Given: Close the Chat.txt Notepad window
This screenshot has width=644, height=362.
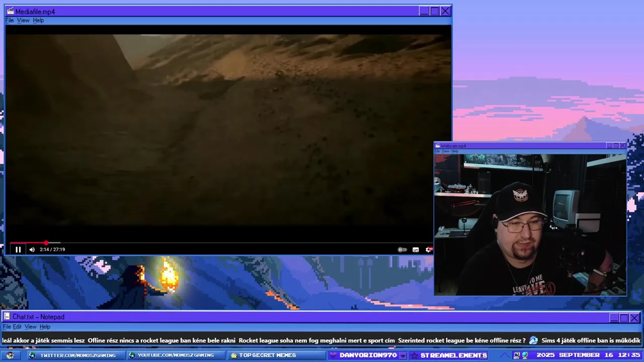Looking at the screenshot, I should [635, 318].
